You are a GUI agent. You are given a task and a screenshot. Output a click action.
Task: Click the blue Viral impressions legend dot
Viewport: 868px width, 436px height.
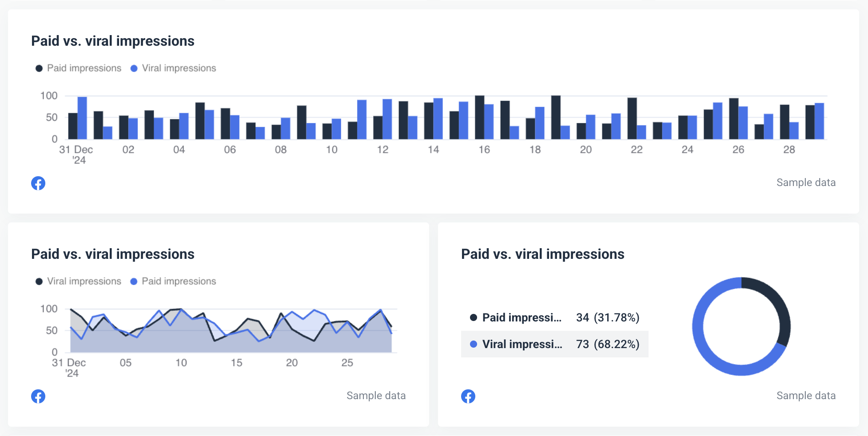tap(133, 68)
